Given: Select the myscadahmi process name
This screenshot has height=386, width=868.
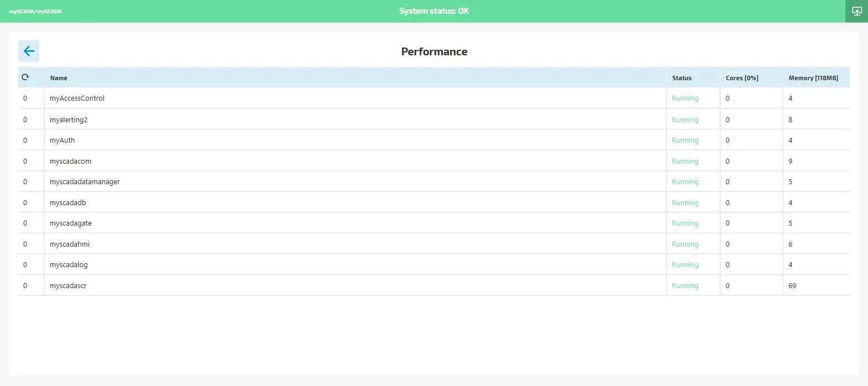Looking at the screenshot, I should [69, 244].
